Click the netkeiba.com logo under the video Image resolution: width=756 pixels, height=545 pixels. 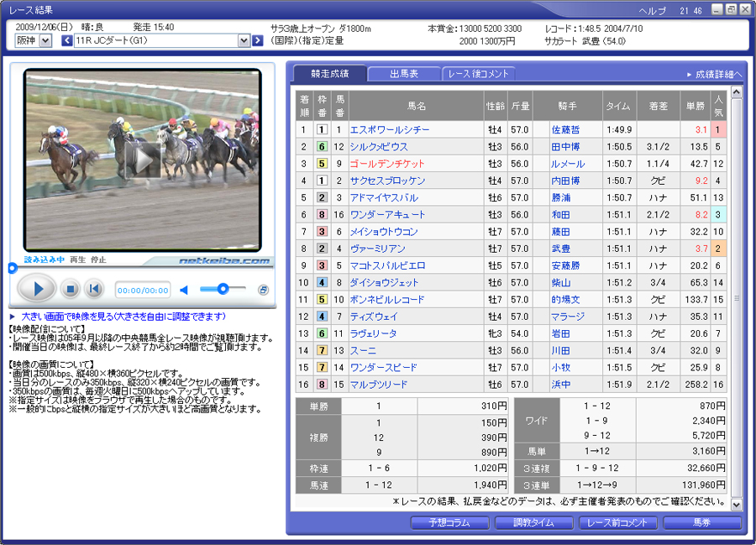point(224,260)
